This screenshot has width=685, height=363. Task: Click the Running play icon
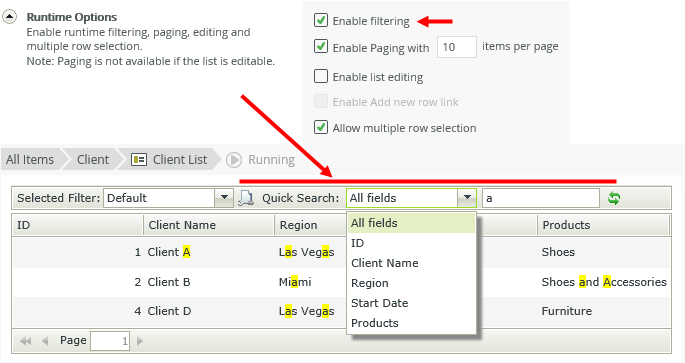point(234,160)
